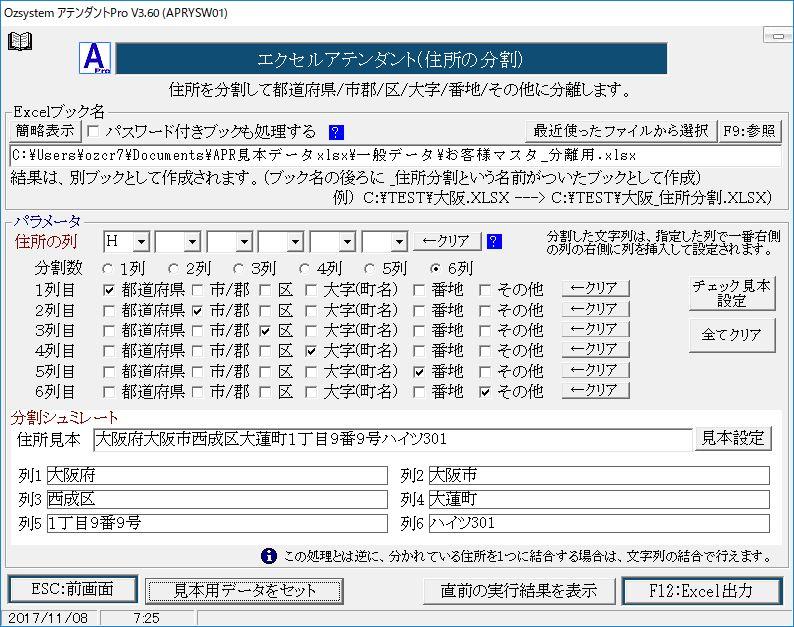Click the help icon next to address column クリア
The height and width of the screenshot is (627, 794).
[494, 241]
